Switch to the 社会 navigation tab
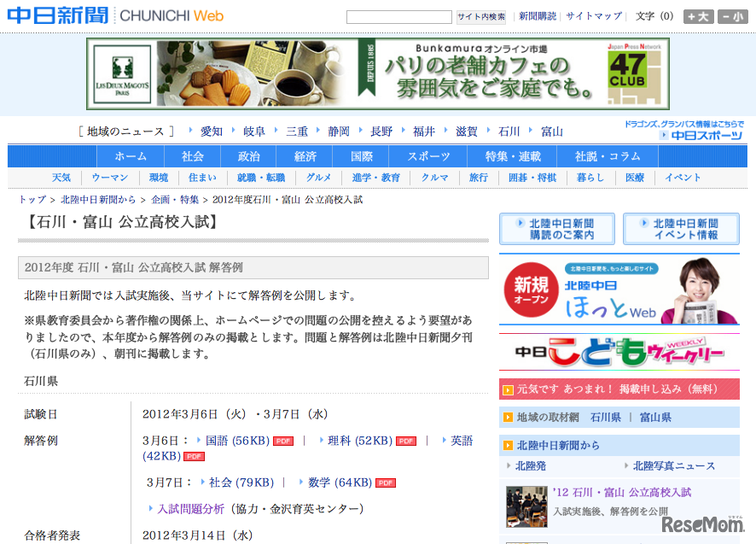This screenshot has height=544, width=756. (x=192, y=156)
